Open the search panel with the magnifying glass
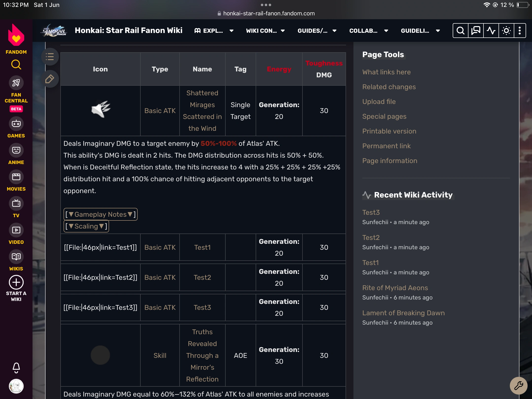 point(460,30)
